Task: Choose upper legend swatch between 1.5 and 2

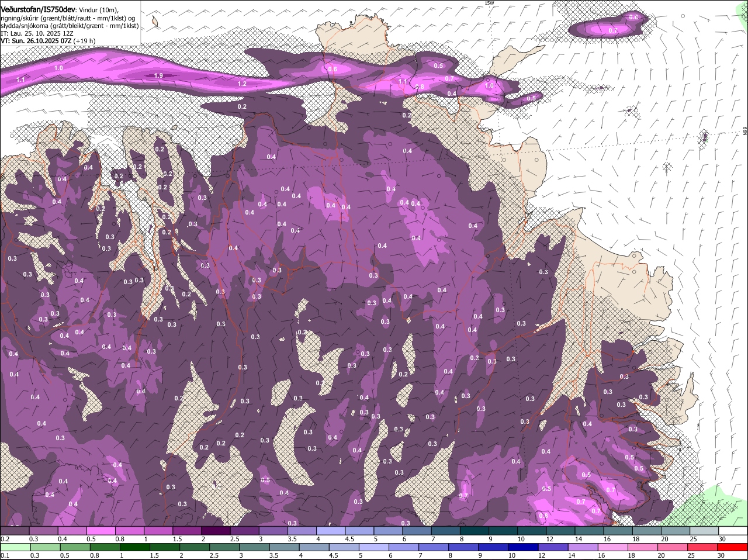Action: click(187, 530)
